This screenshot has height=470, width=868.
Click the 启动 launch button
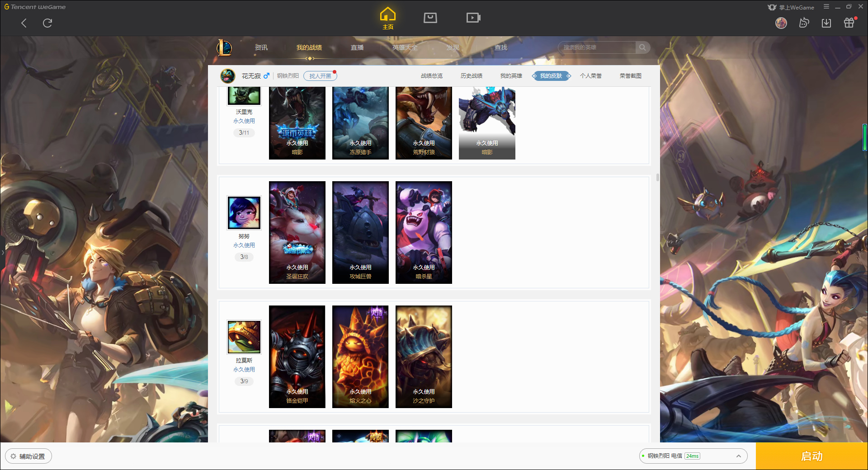tap(812, 456)
